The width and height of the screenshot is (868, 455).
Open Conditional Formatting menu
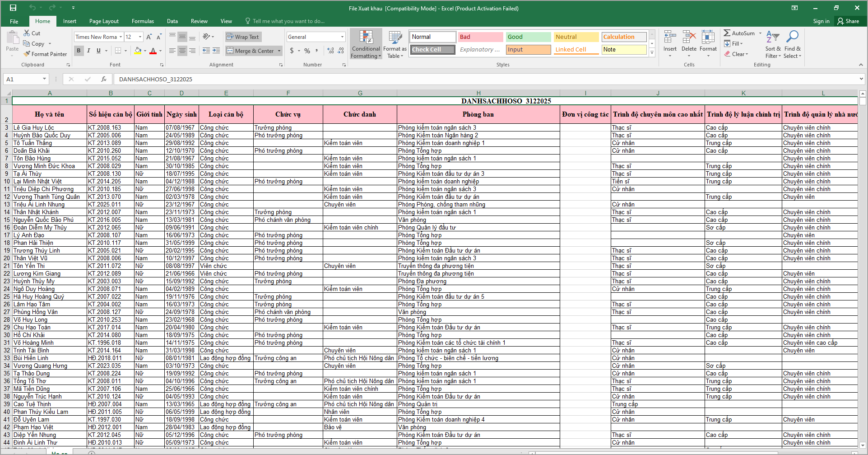tap(366, 44)
